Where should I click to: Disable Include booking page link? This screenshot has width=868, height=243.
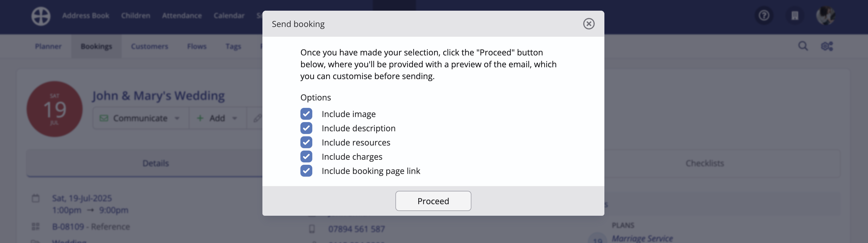pos(306,171)
